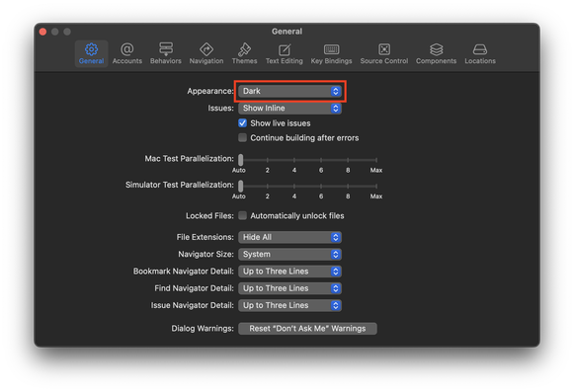
Task: Click the Mac Test Parallelization slider knob
Action: [240, 160]
